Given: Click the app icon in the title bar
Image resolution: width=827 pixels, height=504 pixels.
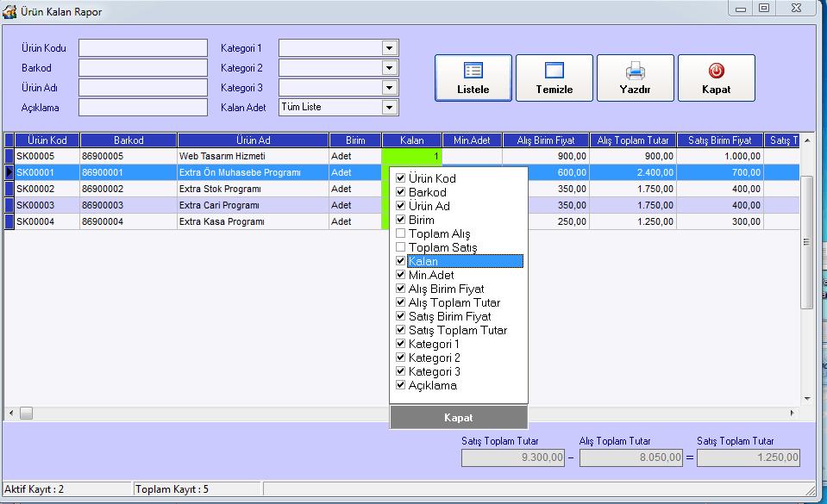Looking at the screenshot, I should pyautogui.click(x=9, y=11).
